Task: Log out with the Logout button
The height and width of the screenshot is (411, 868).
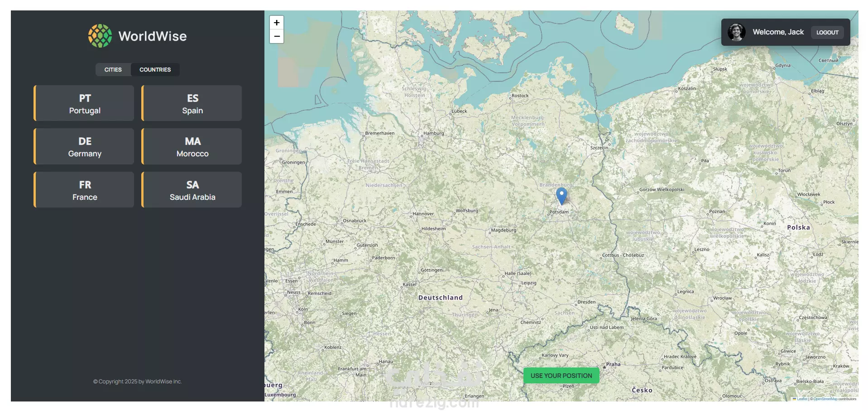Action: (827, 32)
